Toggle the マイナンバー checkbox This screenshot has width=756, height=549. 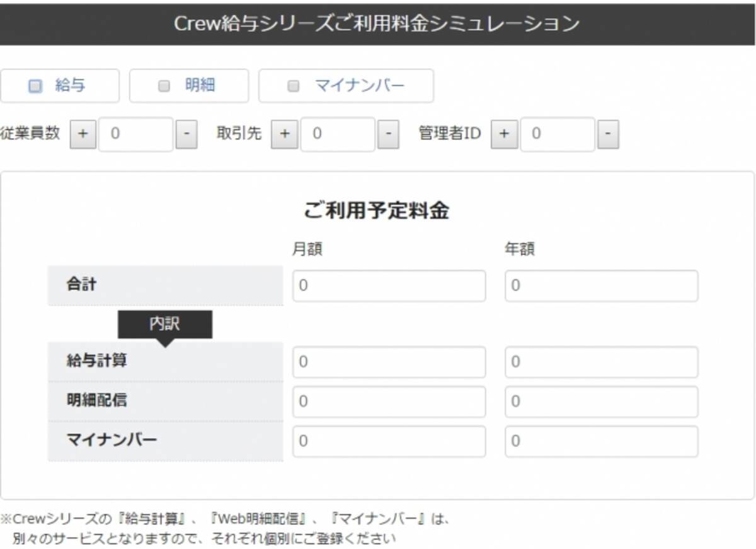coord(293,86)
